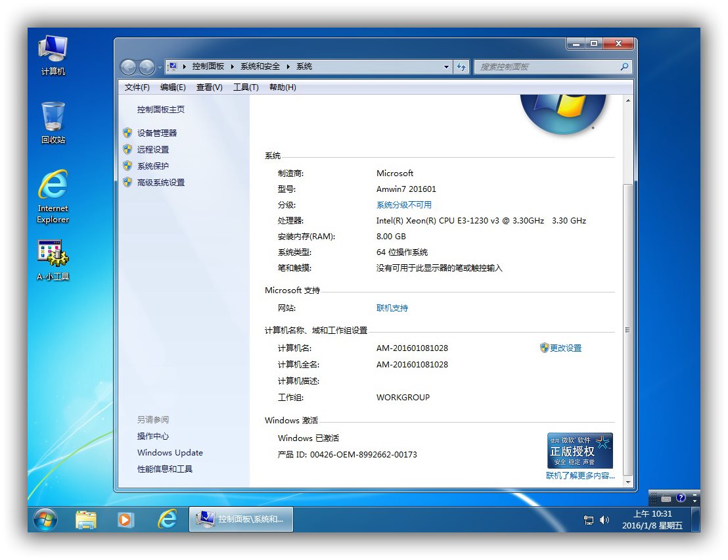Click the language bar help icon
Screen dimensions: 728x560
pos(681,498)
